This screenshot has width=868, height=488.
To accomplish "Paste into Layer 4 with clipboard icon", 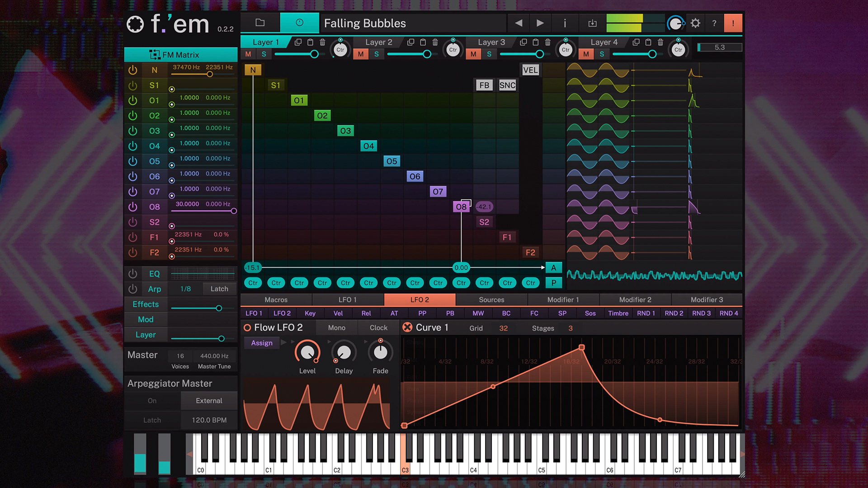I will pyautogui.click(x=648, y=42).
